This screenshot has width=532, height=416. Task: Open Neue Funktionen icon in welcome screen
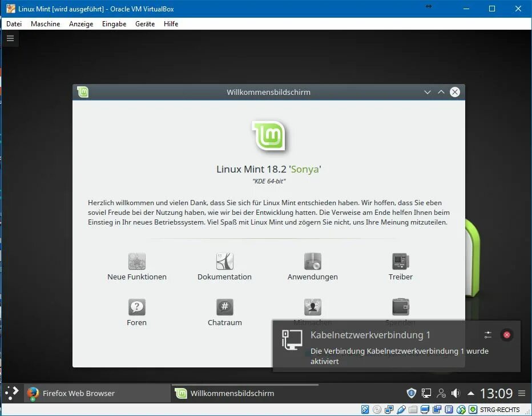[137, 261]
